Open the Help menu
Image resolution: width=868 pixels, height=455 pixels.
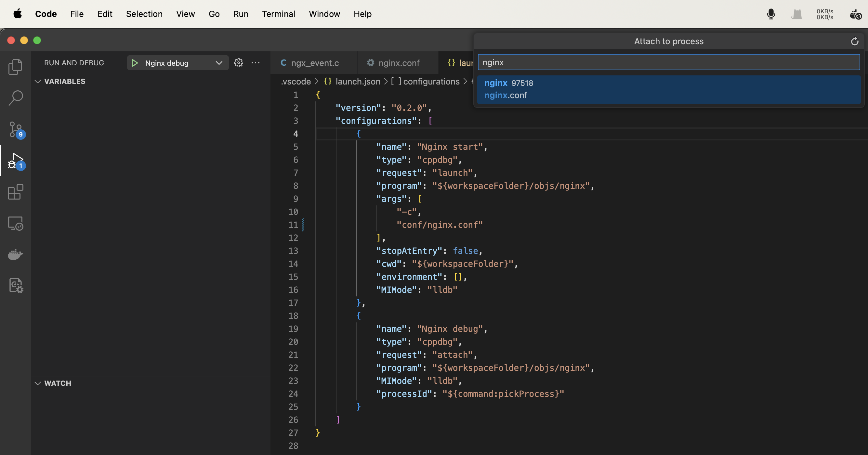(362, 14)
